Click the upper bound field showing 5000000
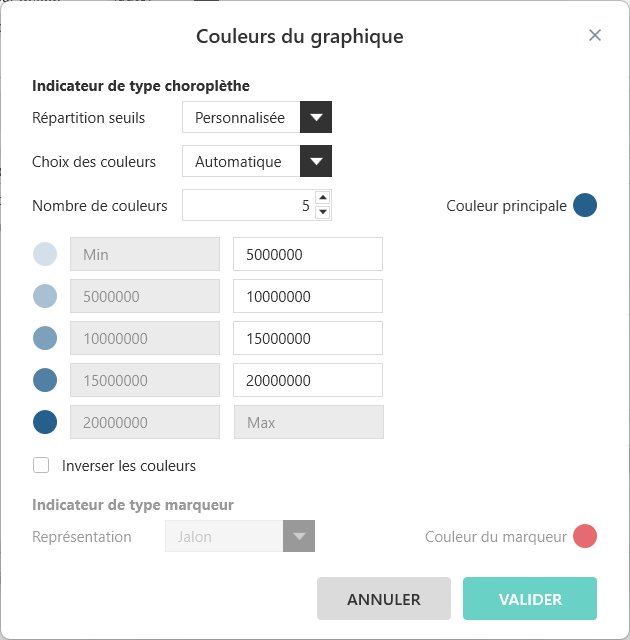 pyautogui.click(x=307, y=255)
